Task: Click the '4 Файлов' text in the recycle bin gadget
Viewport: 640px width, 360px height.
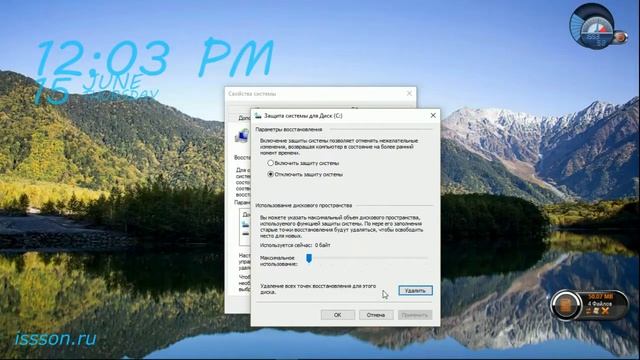Action: 600,304
